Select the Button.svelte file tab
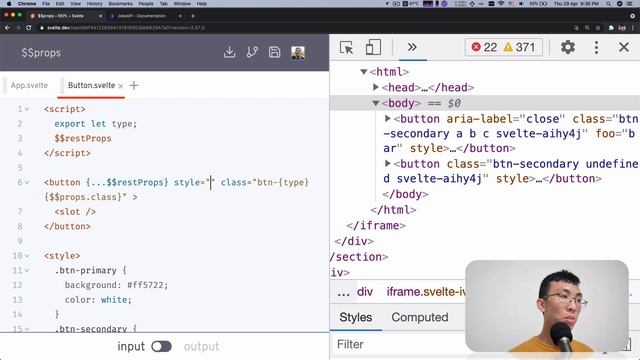This screenshot has width=640, height=360. (91, 85)
